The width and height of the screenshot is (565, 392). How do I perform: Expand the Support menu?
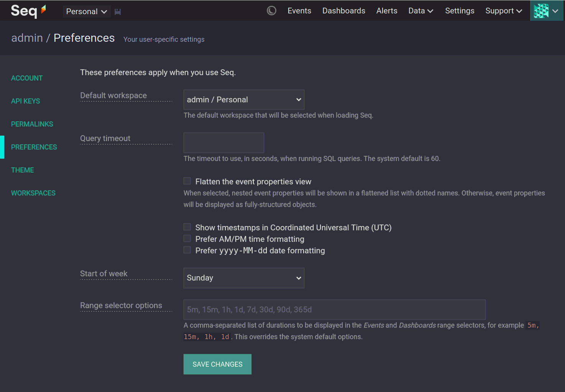click(x=504, y=11)
